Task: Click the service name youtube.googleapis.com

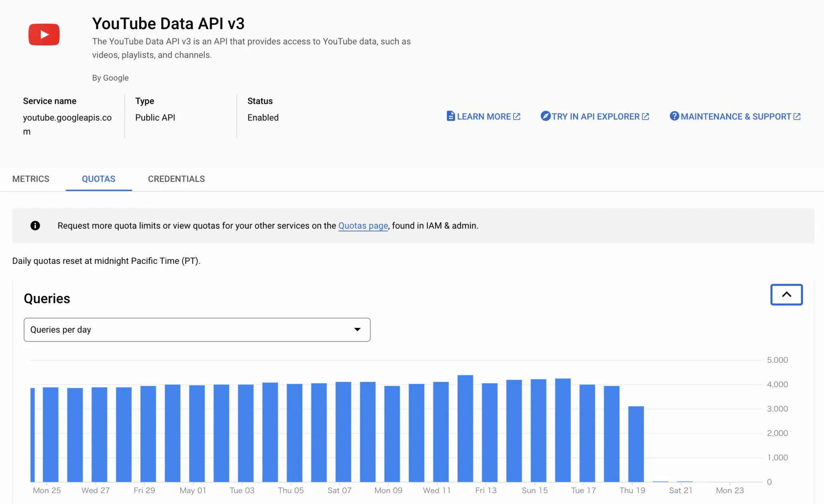Action: (67, 124)
